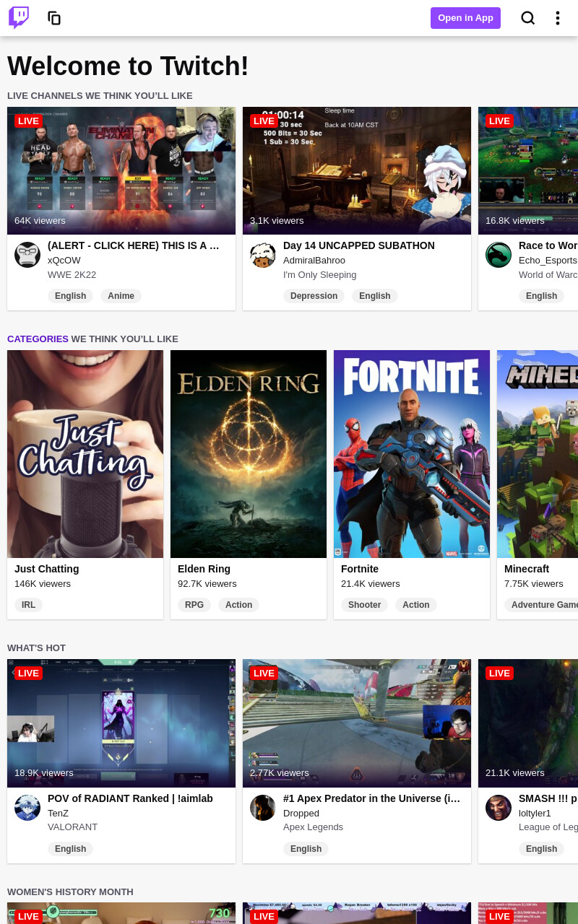Open TenZ's channel avatar
The height and width of the screenshot is (924, 578).
(x=27, y=808)
